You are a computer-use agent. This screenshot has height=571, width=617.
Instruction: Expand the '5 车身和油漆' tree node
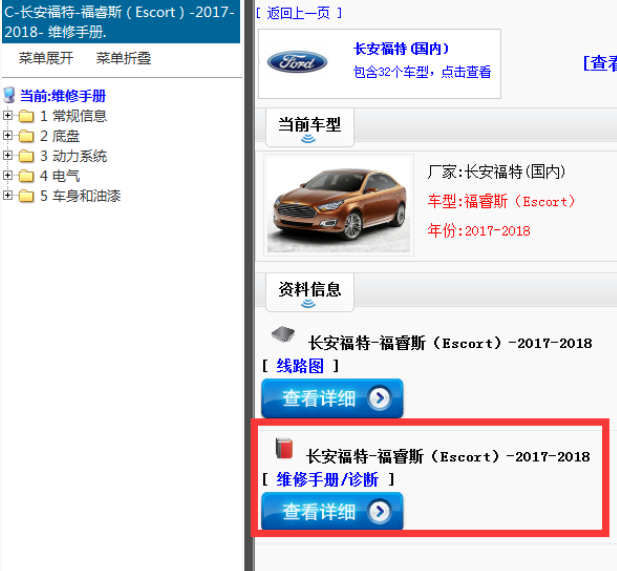tap(7, 195)
